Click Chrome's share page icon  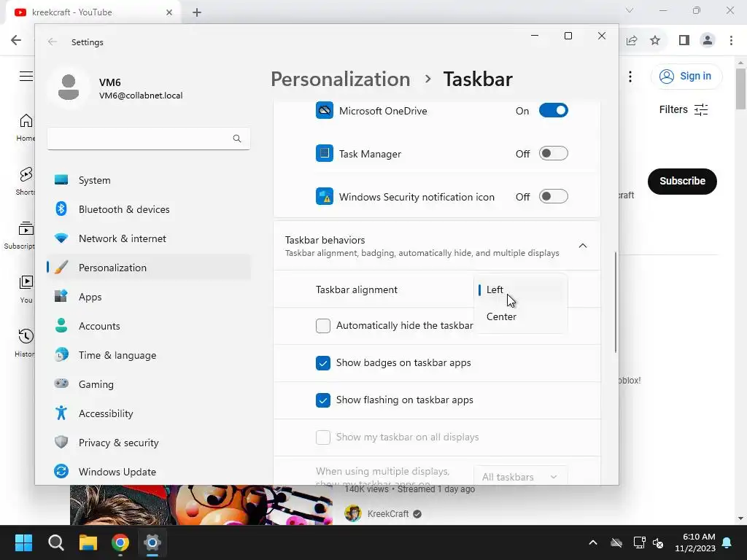tap(632, 41)
